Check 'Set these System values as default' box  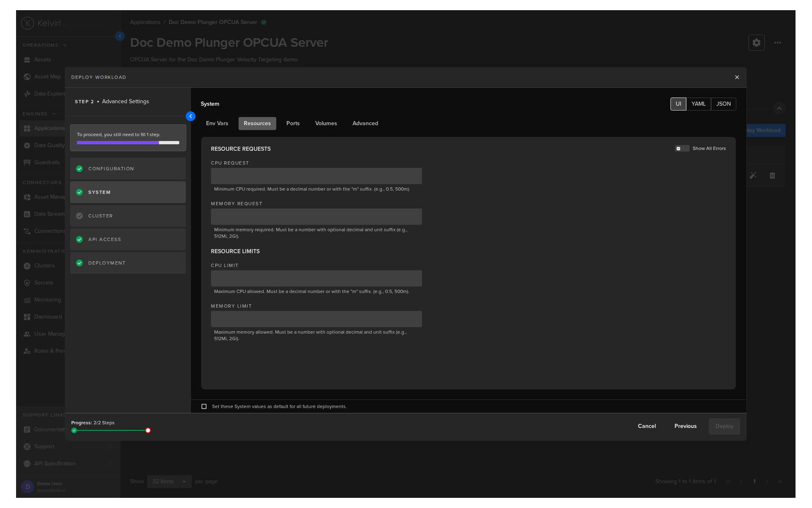pos(204,406)
